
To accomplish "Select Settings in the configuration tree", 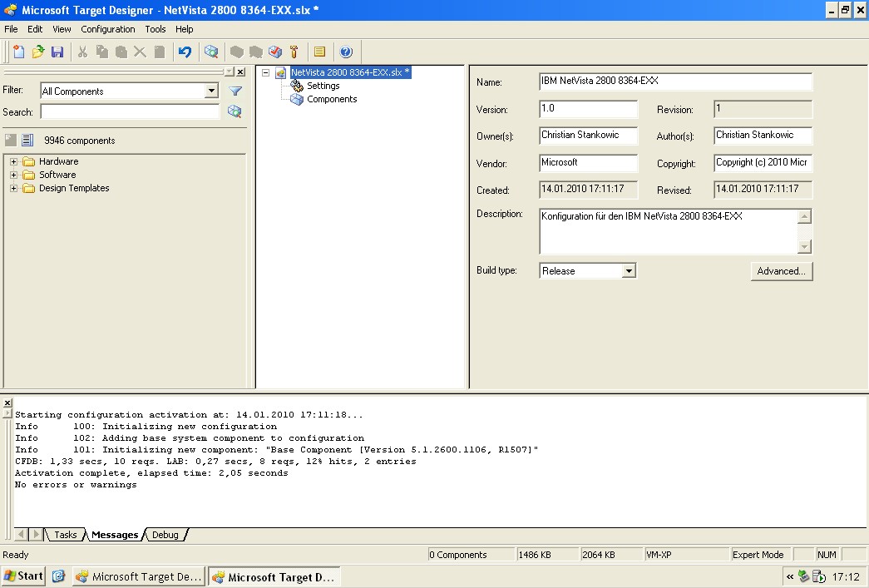I will click(323, 86).
